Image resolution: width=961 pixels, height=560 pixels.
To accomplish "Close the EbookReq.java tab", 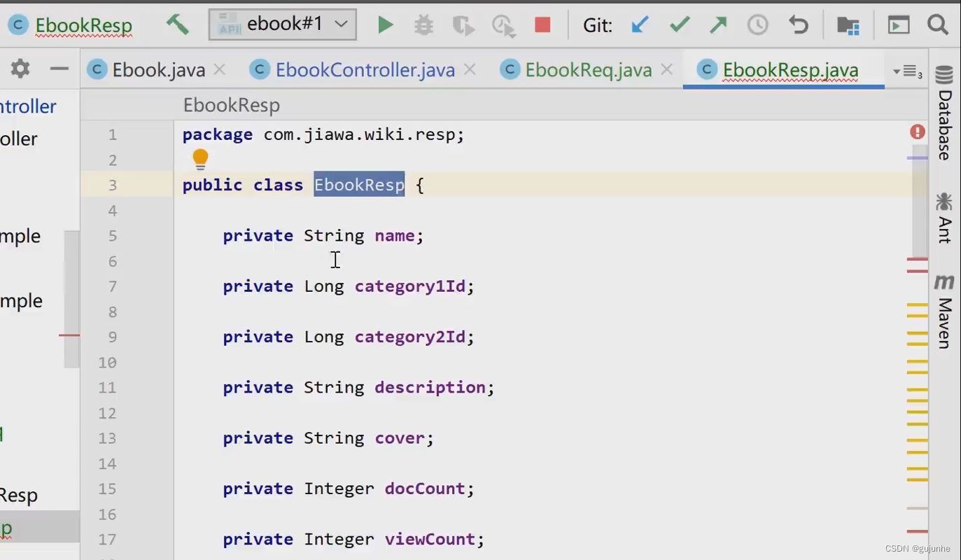I will tap(667, 69).
